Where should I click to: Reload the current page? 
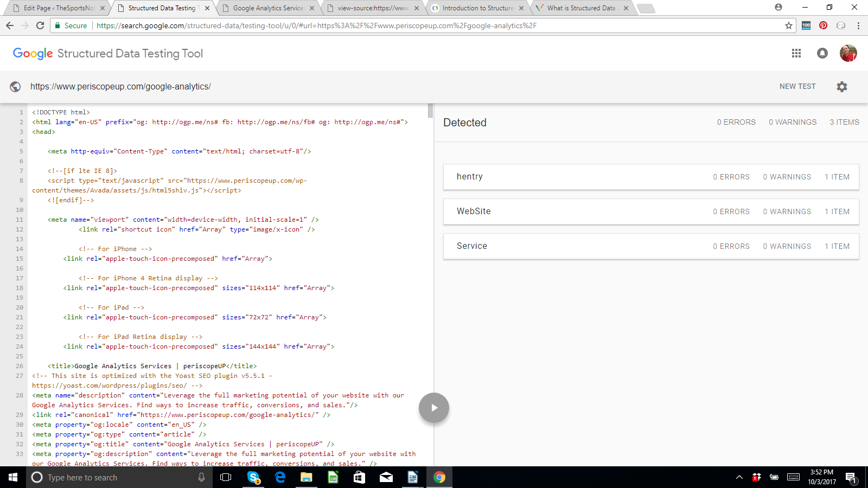point(40,25)
